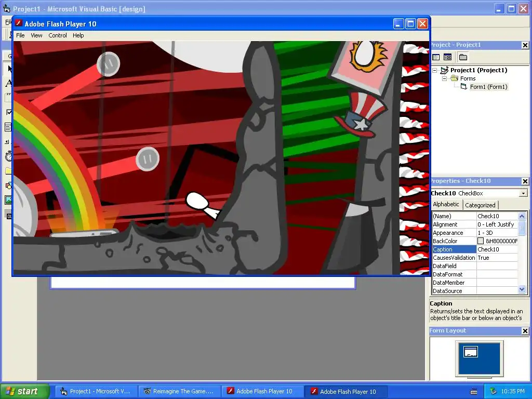Open the Check10 CheckBox object dropdown

click(x=523, y=193)
